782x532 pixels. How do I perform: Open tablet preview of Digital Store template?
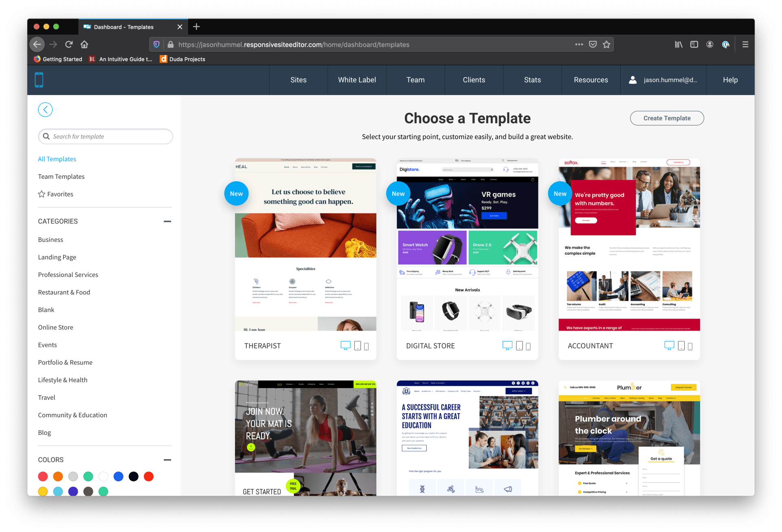click(519, 346)
